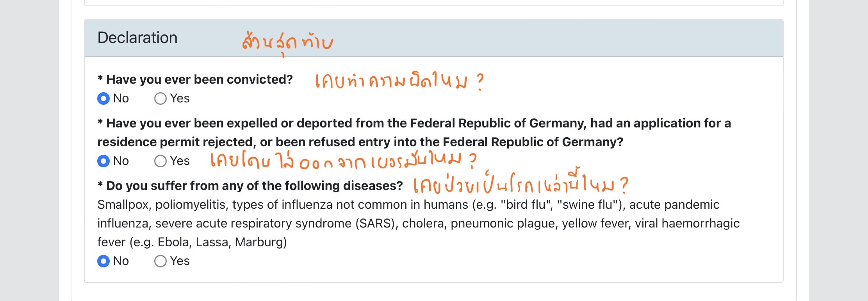This screenshot has height=301, width=868.
Task: Pick Yes for suffering from listed diseases
Action: [160, 261]
